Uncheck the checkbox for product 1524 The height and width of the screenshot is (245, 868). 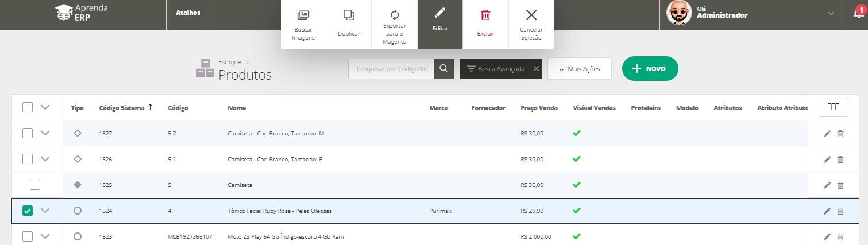(28, 211)
